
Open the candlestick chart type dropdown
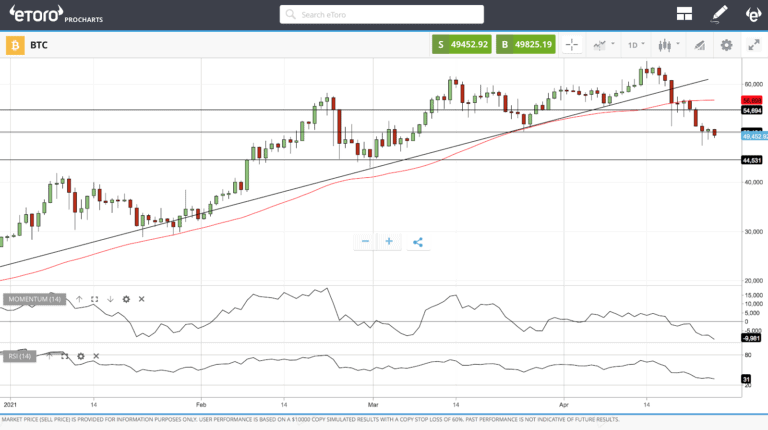pos(667,45)
